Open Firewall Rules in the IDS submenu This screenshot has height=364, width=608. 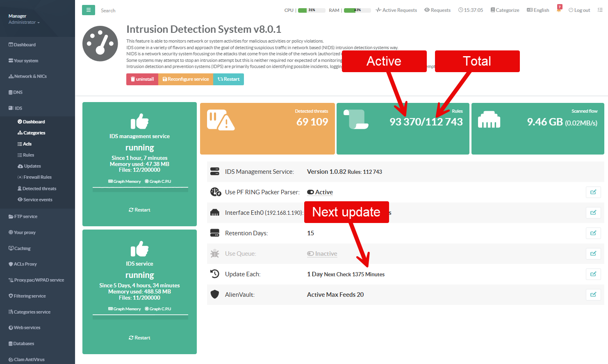click(37, 177)
